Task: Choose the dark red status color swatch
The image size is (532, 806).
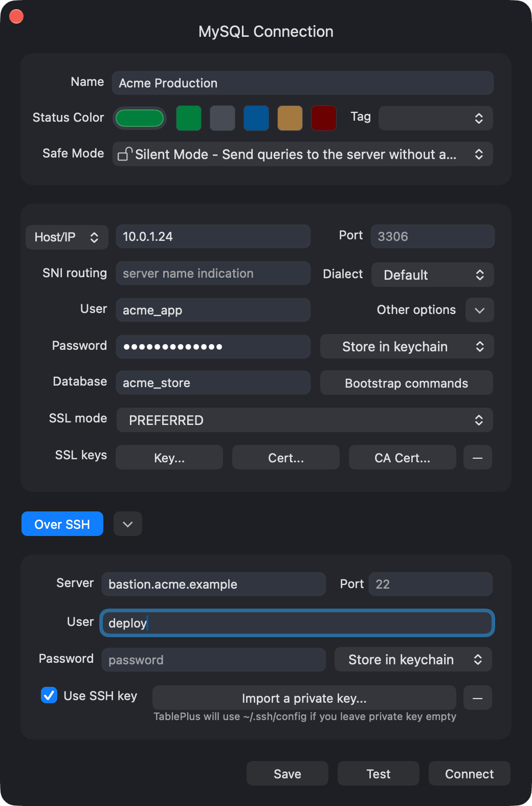Action: click(324, 118)
